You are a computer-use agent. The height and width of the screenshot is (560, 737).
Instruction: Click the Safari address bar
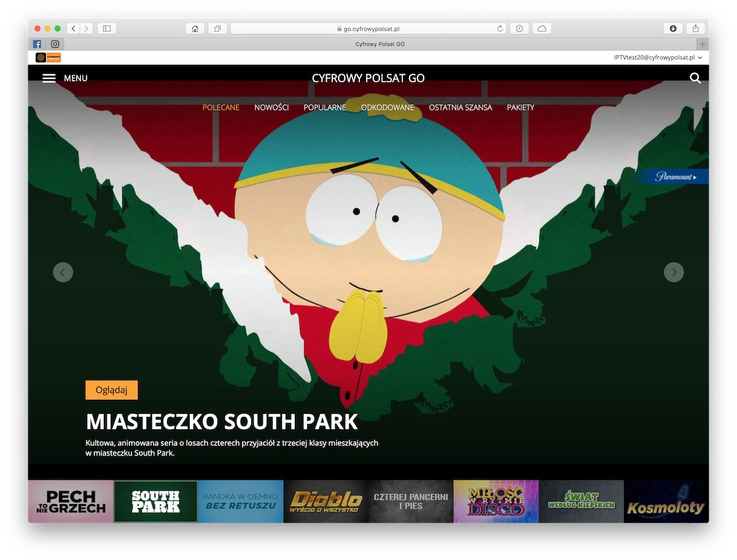click(x=368, y=28)
